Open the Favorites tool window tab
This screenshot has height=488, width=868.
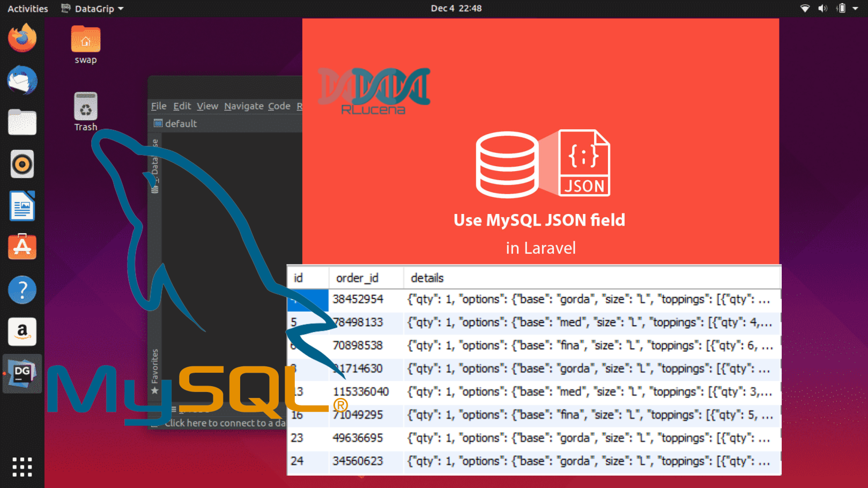[155, 371]
